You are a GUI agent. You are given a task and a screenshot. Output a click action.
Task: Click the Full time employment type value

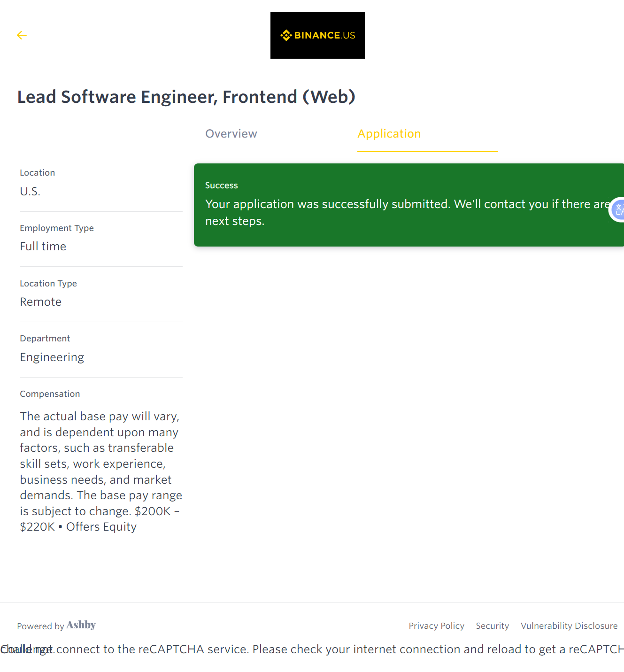click(43, 247)
